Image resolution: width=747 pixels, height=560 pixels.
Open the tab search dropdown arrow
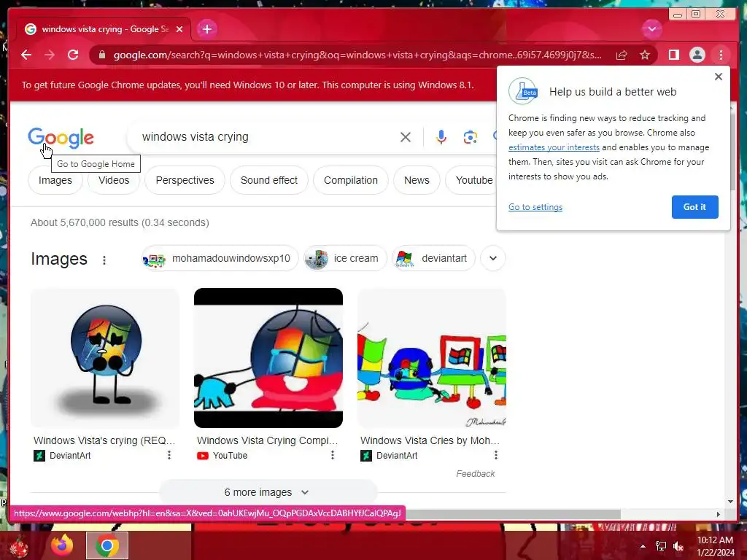click(x=651, y=29)
